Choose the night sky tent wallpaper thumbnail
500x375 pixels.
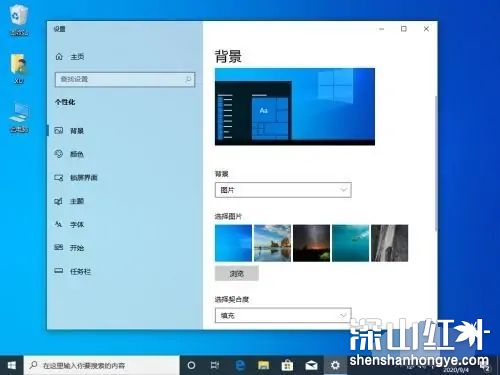point(311,243)
